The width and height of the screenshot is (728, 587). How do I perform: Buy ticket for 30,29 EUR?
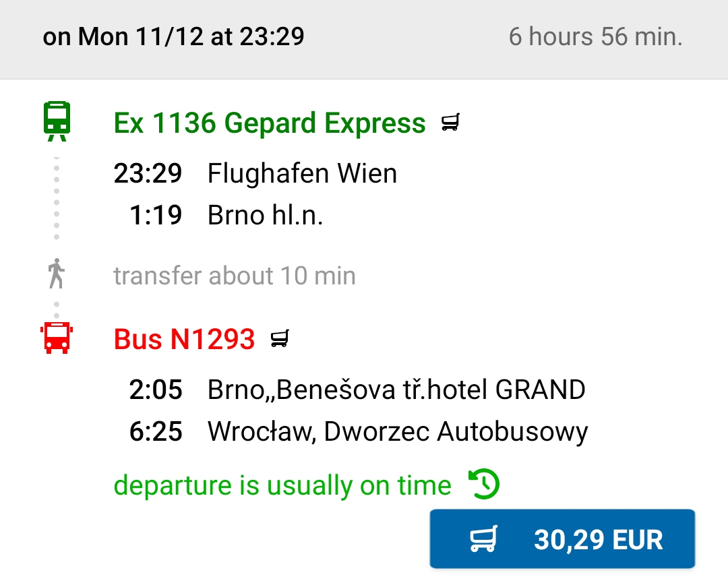562,538
